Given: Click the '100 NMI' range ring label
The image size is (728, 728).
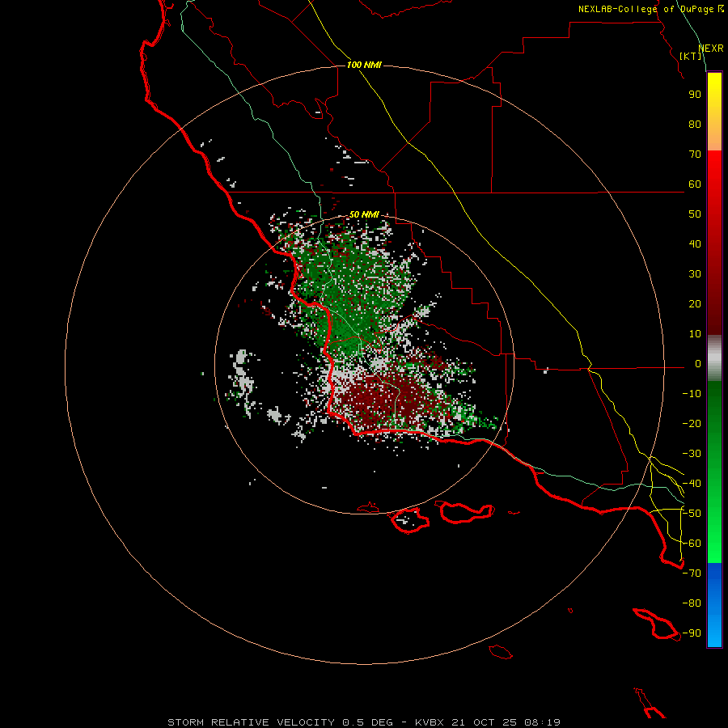Looking at the screenshot, I should (x=364, y=65).
